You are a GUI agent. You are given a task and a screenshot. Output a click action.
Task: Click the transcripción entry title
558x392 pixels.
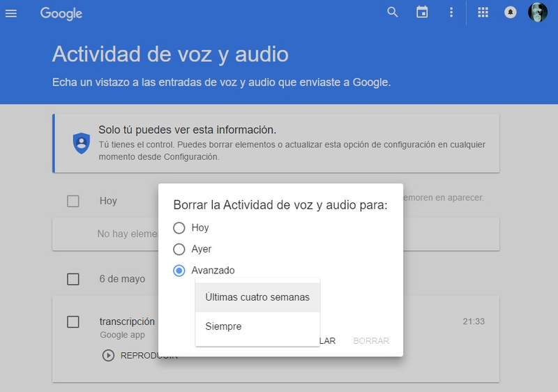click(127, 322)
